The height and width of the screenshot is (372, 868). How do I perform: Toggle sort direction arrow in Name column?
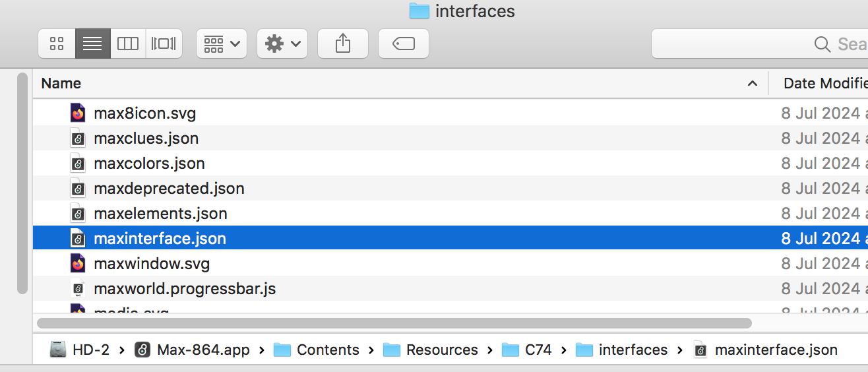[752, 84]
